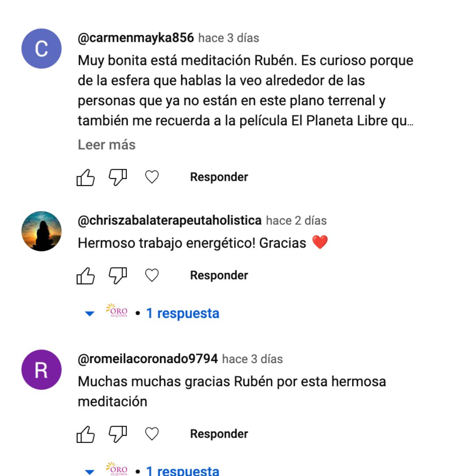
Task: Like the comment by @romeilacoronado9794
Action: pyautogui.click(x=86, y=434)
